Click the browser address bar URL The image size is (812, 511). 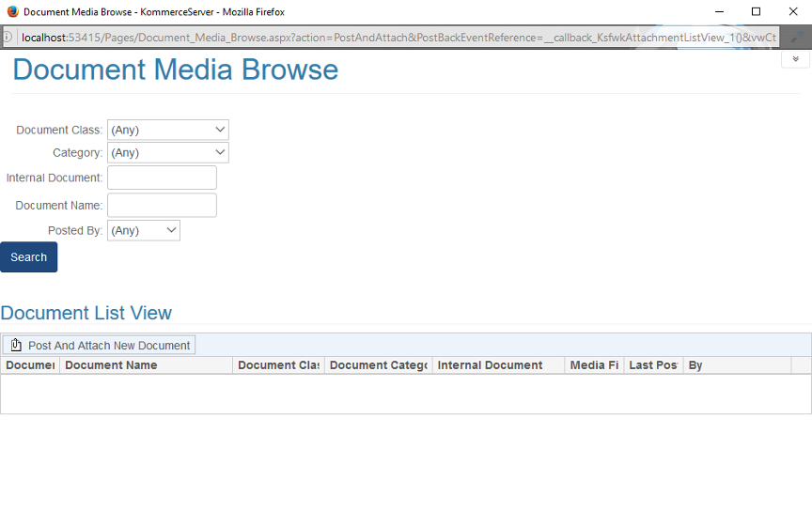(395, 38)
